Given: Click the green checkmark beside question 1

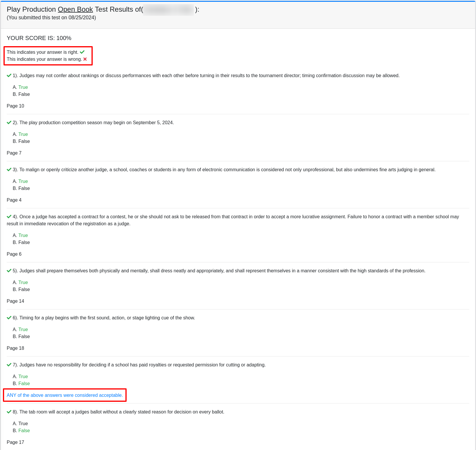Looking at the screenshot, I should 9,76.
